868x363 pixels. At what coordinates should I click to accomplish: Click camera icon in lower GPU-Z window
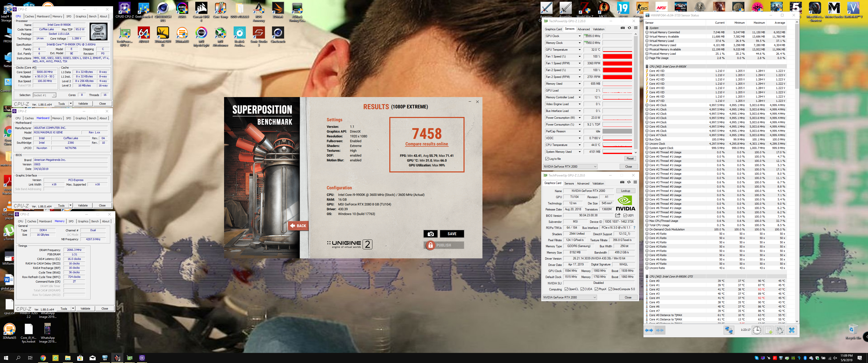(622, 182)
